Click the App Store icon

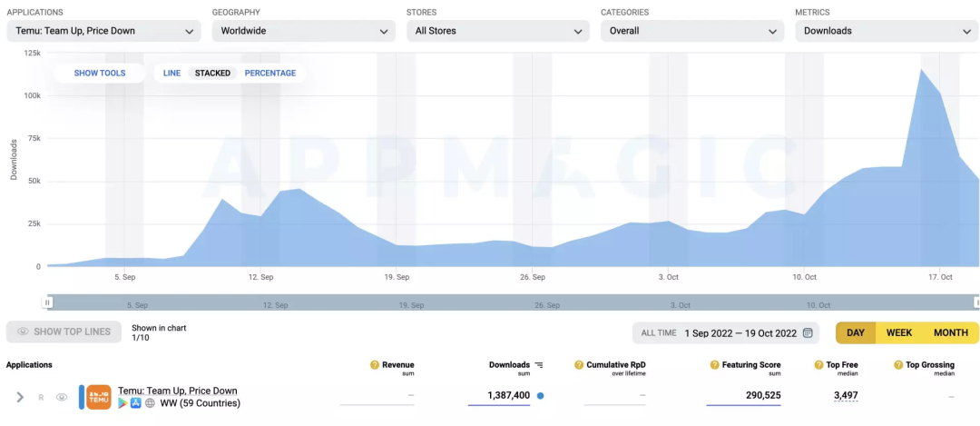point(136,403)
